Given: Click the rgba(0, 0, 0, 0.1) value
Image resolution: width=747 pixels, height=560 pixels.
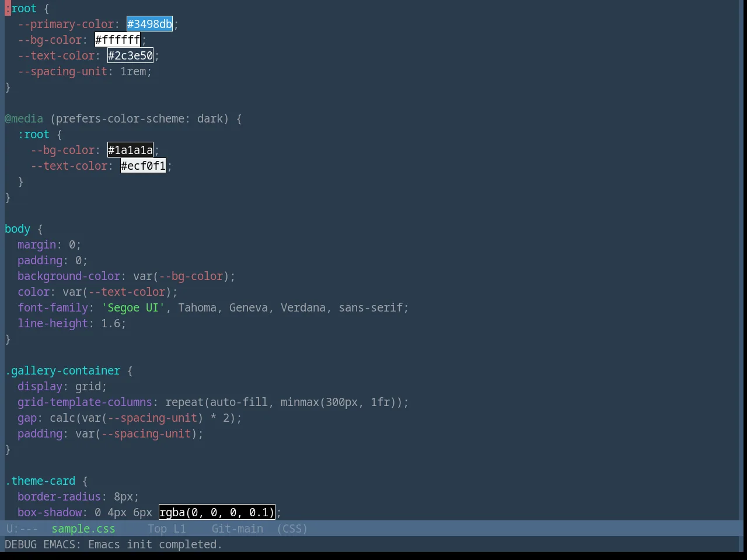Looking at the screenshot, I should [217, 512].
